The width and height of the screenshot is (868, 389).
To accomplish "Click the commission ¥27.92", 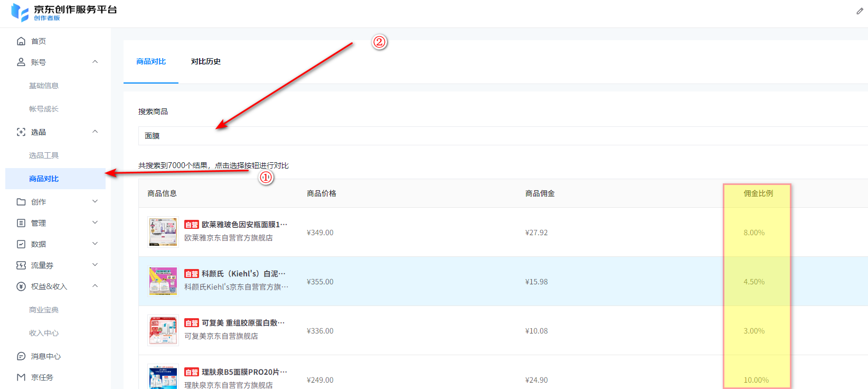I will click(x=536, y=233).
